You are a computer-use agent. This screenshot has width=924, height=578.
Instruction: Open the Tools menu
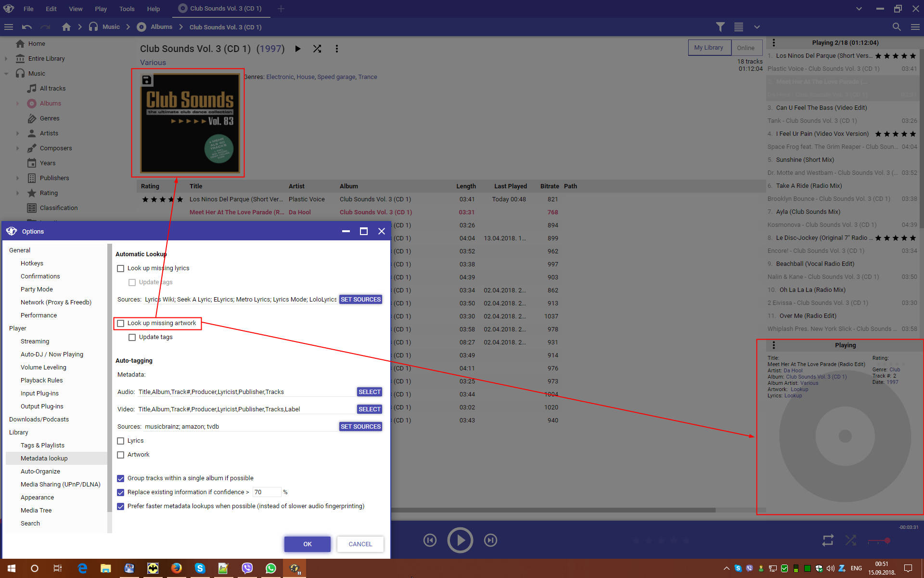coord(127,9)
